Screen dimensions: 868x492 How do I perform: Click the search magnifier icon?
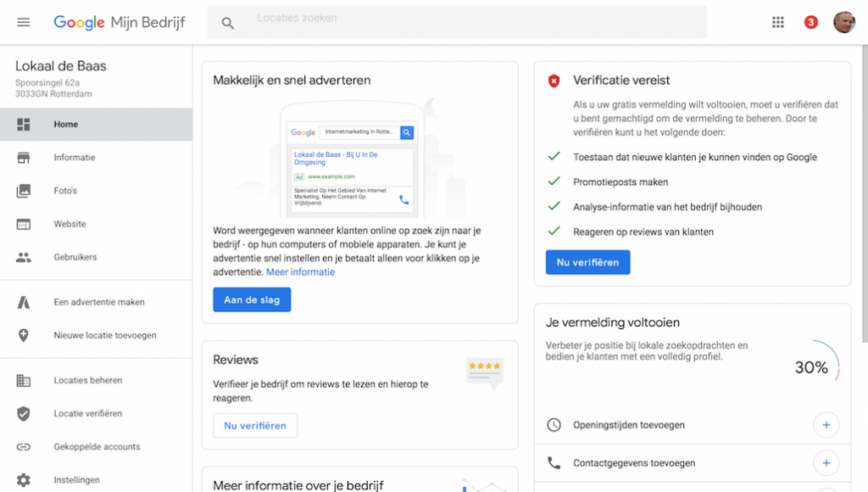tap(227, 23)
